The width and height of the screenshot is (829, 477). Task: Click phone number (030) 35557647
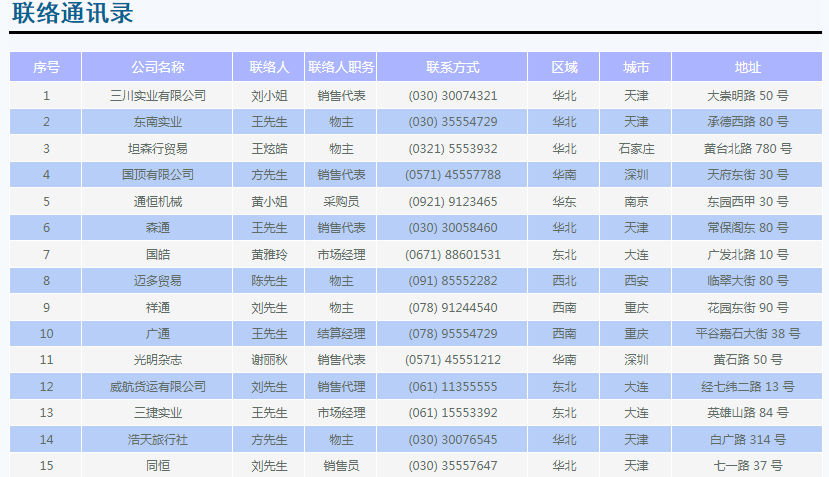pos(452,465)
